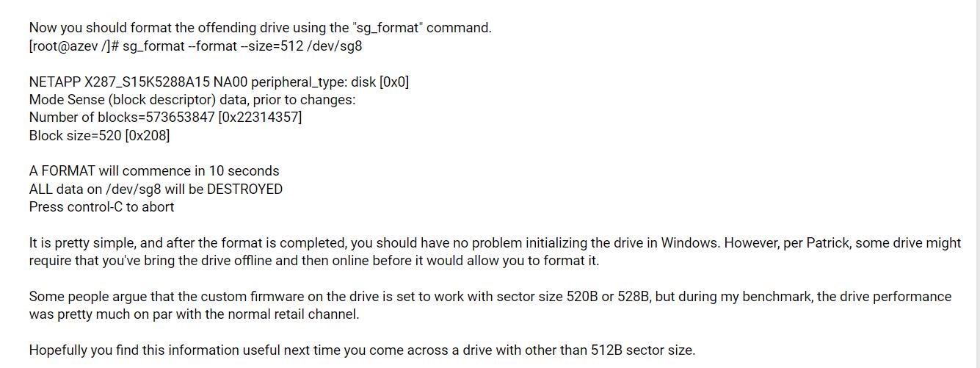Image resolution: width=980 pixels, height=368 pixels.
Task: Click the "Press control-C to abort" line
Action: point(101,206)
